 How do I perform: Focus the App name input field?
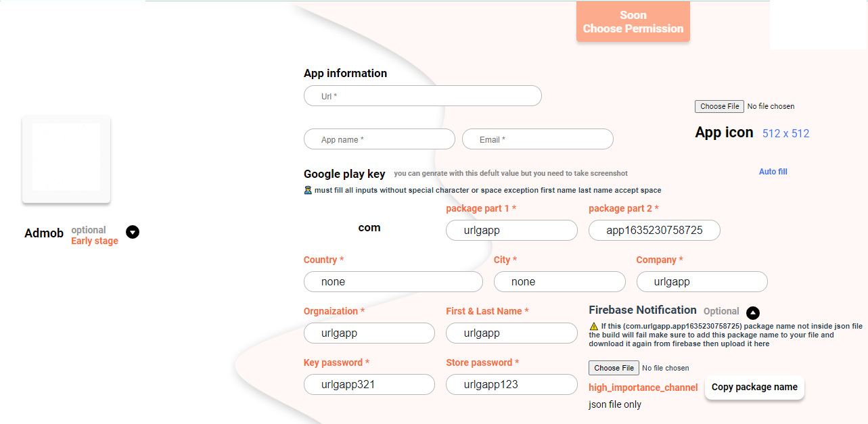click(x=380, y=139)
